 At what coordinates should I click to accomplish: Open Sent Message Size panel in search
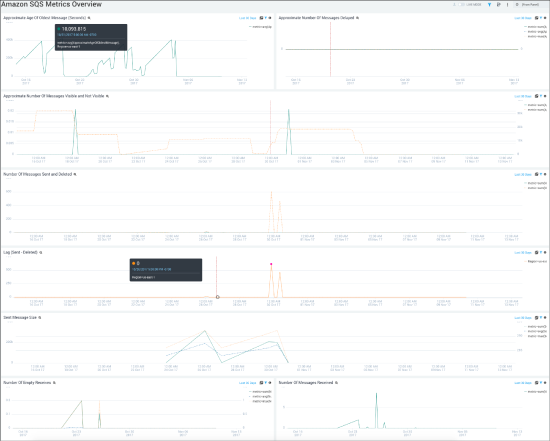click(x=537, y=318)
